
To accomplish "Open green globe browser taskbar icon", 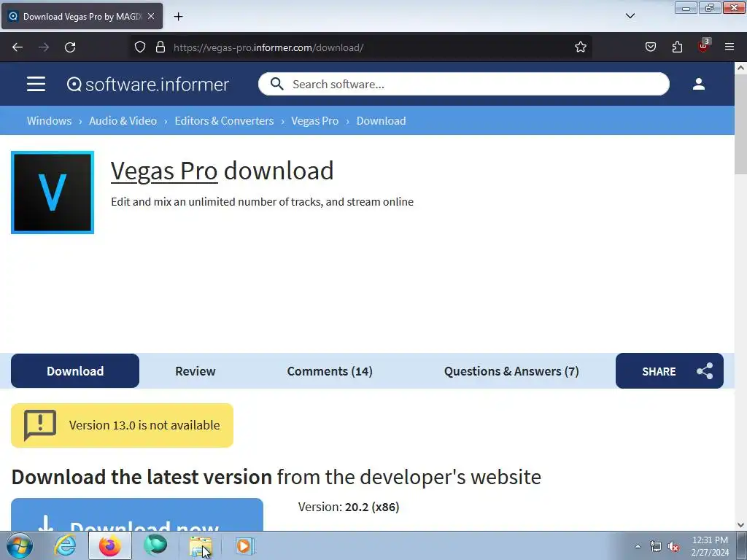I will [155, 545].
